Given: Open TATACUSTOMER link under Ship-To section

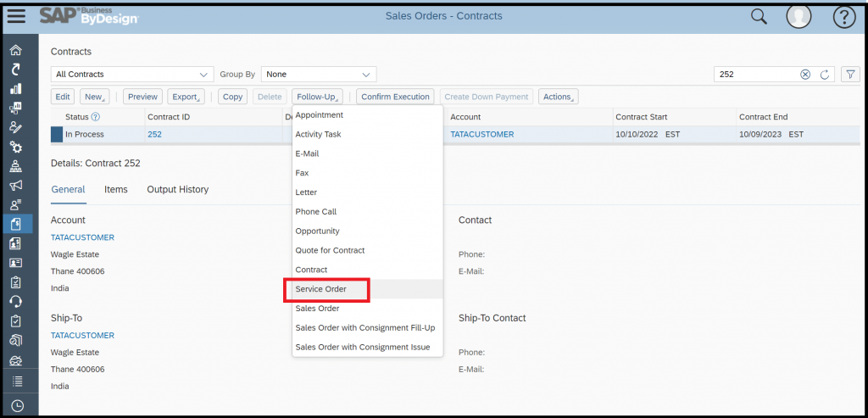Looking at the screenshot, I should (x=82, y=336).
